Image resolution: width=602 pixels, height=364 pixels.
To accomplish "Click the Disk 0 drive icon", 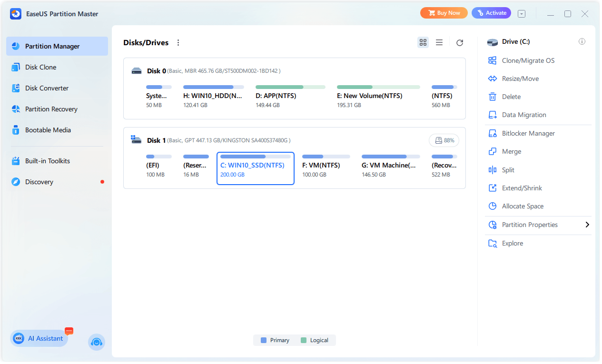I will tap(137, 71).
